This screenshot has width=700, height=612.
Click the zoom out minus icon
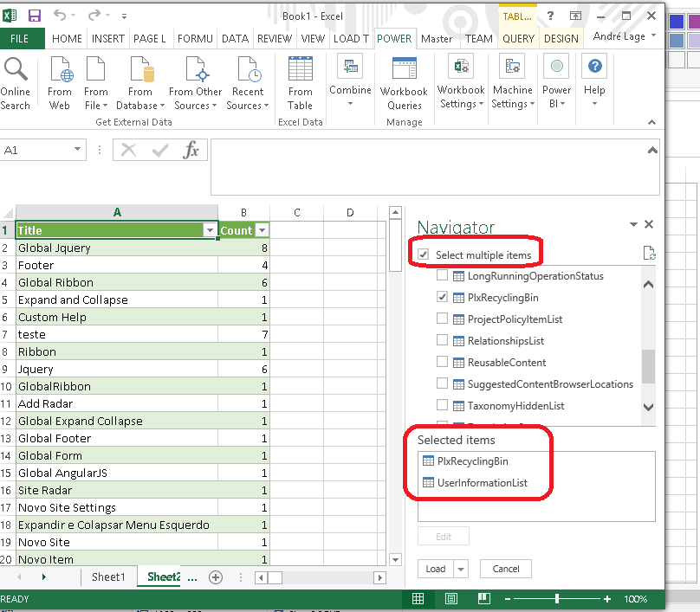tap(508, 599)
